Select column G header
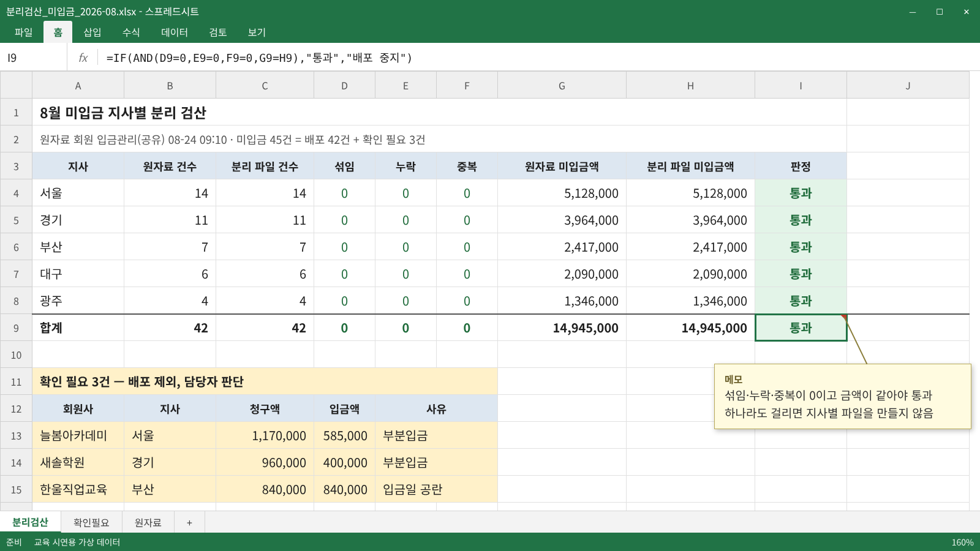980x551 pixels. click(x=562, y=85)
